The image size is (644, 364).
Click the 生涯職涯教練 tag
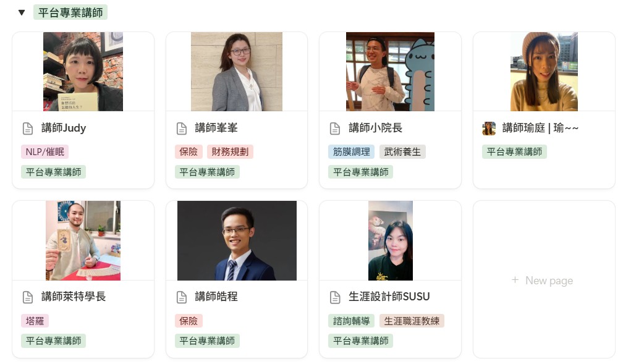pyautogui.click(x=412, y=321)
